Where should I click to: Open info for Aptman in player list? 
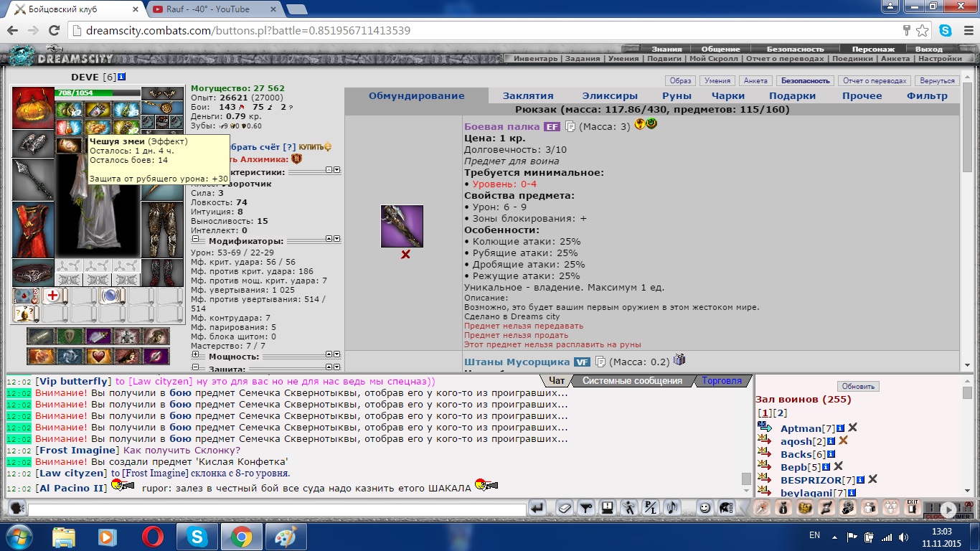[x=840, y=428]
